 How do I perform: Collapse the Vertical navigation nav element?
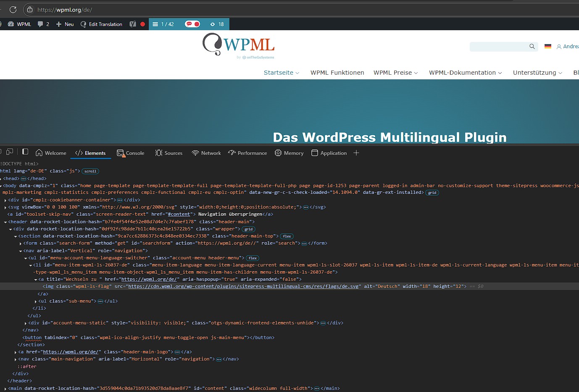click(x=21, y=251)
